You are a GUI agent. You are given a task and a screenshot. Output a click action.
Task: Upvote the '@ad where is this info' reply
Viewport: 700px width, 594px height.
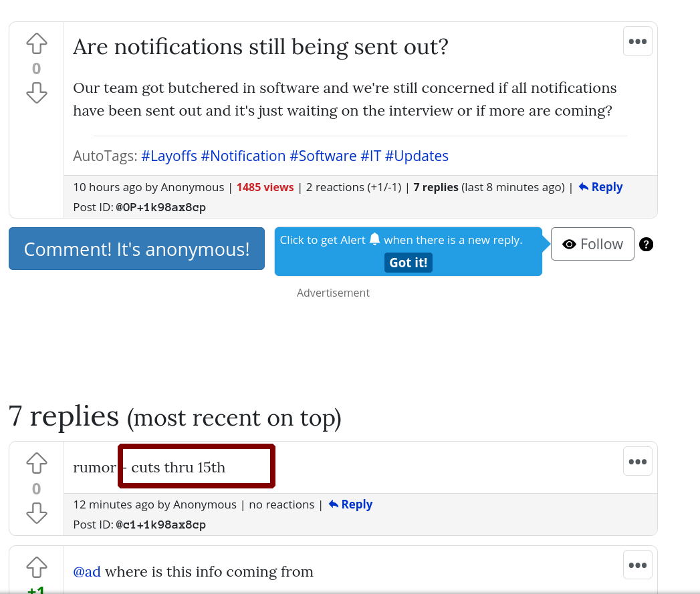tap(37, 567)
